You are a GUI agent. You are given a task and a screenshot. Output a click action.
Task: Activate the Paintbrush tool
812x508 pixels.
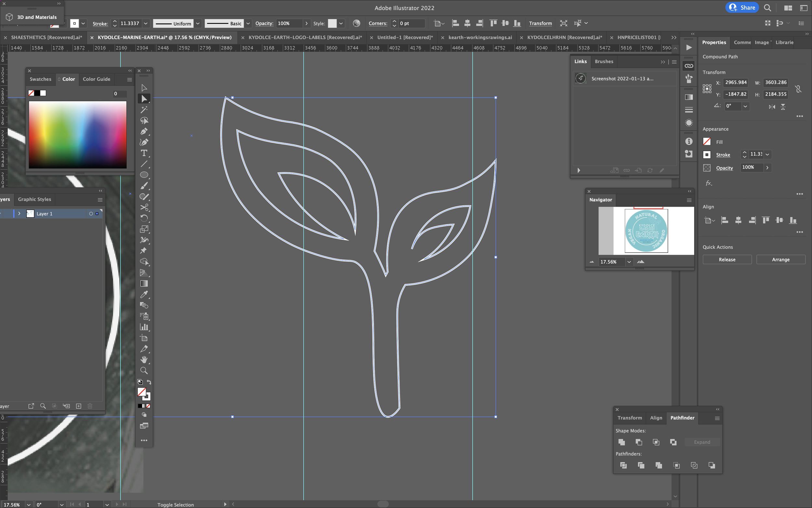coord(144,186)
